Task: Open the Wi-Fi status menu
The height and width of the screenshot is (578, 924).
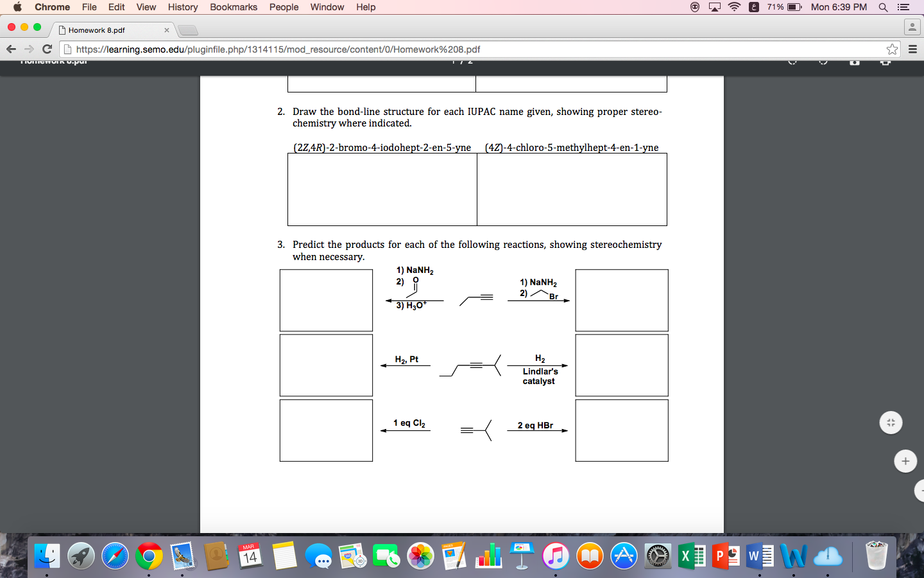Action: point(733,7)
